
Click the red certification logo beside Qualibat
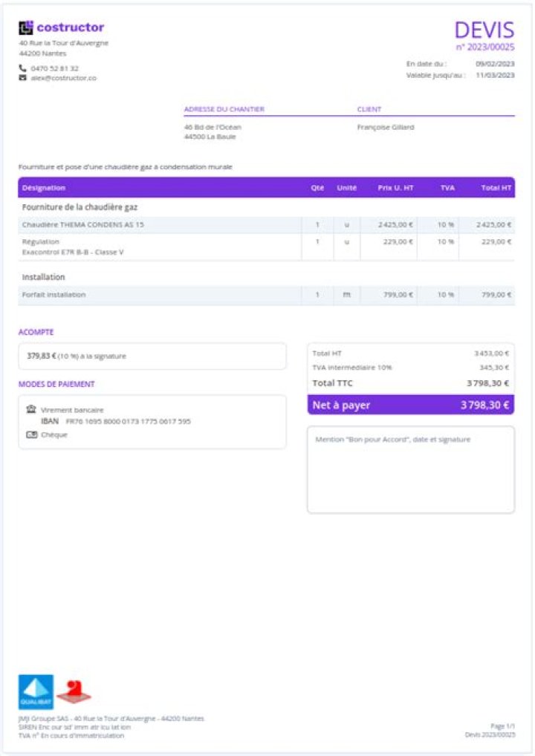pos(74,691)
